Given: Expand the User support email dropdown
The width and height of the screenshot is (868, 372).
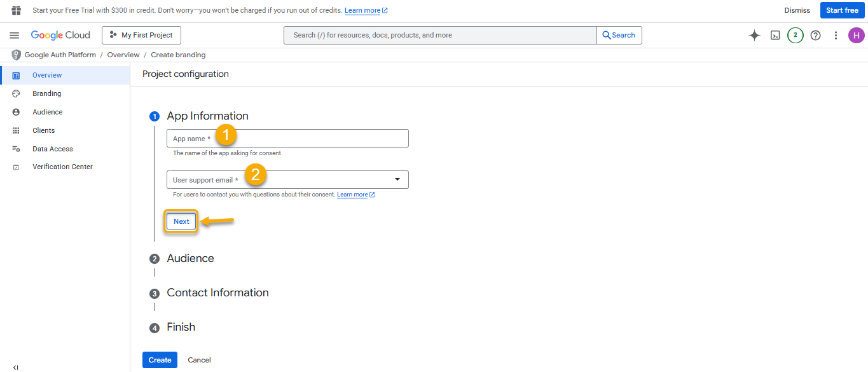Looking at the screenshot, I should (397, 180).
